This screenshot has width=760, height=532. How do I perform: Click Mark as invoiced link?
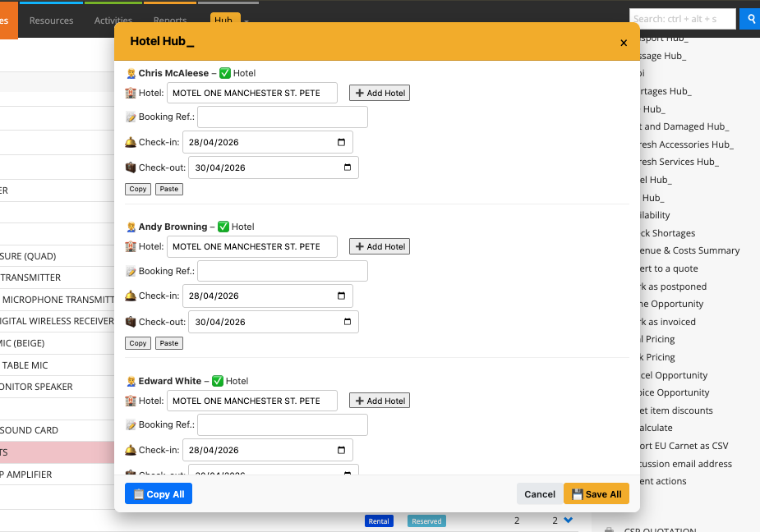[x=668, y=322]
